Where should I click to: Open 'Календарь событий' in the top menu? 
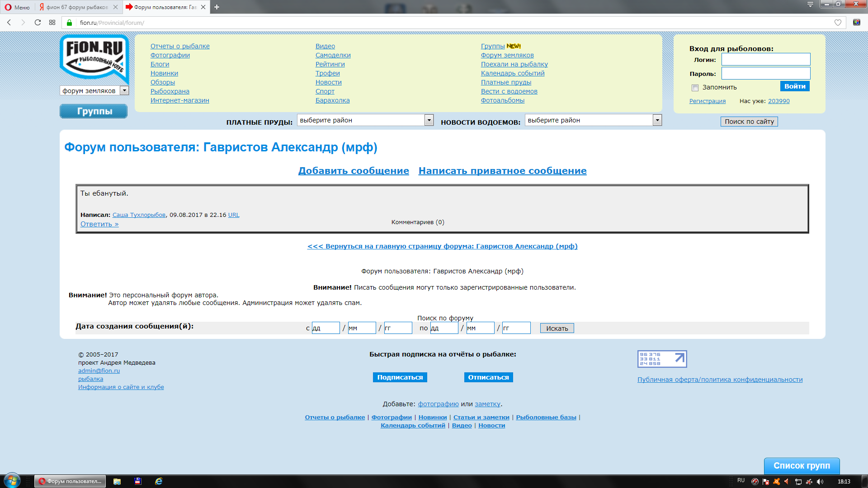pyautogui.click(x=513, y=73)
